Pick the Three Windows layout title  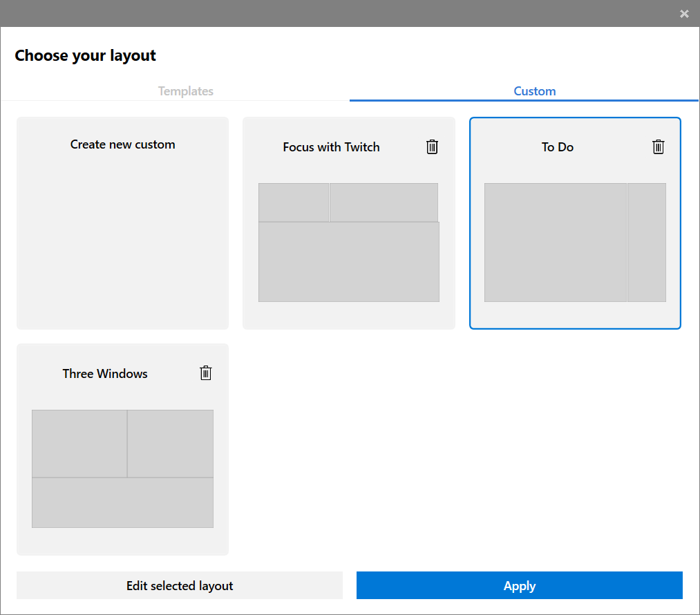click(x=105, y=374)
